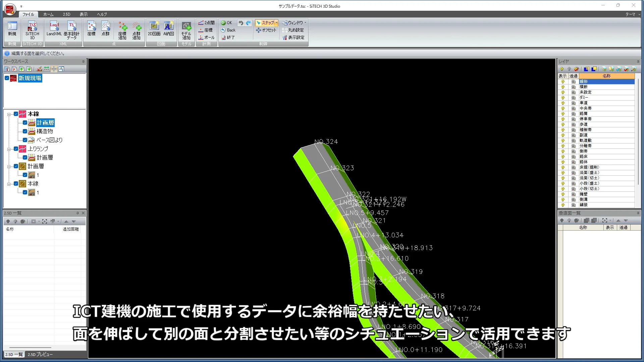Image resolution: width=644 pixels, height=362 pixels.
Task: Click the undo arrow icon
Action: (x=241, y=23)
